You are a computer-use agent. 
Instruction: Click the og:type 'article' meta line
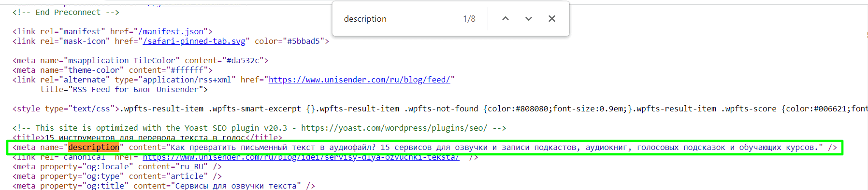pyautogui.click(x=117, y=176)
